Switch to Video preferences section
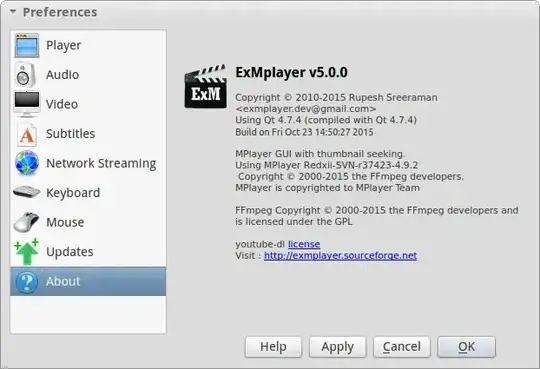Viewport: 540px width, 369px height. point(88,104)
